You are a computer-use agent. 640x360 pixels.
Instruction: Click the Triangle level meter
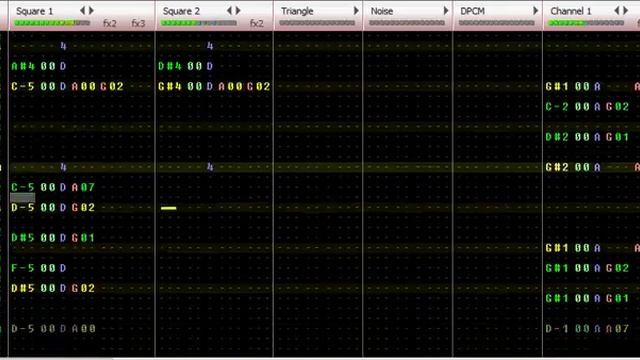[x=317, y=23]
